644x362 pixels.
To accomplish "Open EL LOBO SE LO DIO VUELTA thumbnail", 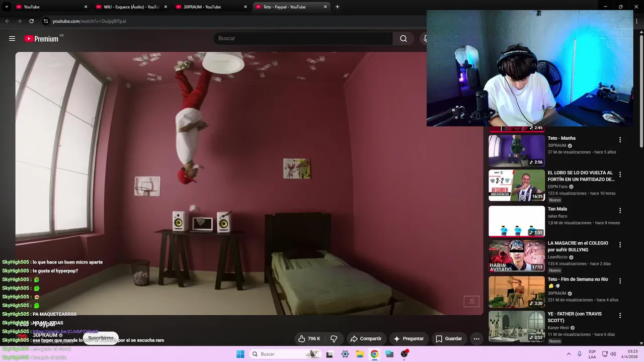I will (517, 185).
